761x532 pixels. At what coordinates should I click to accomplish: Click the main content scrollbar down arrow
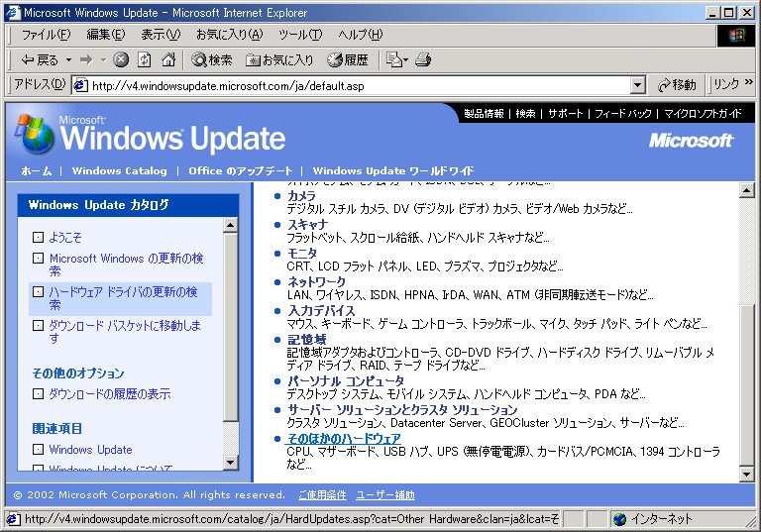click(x=746, y=474)
